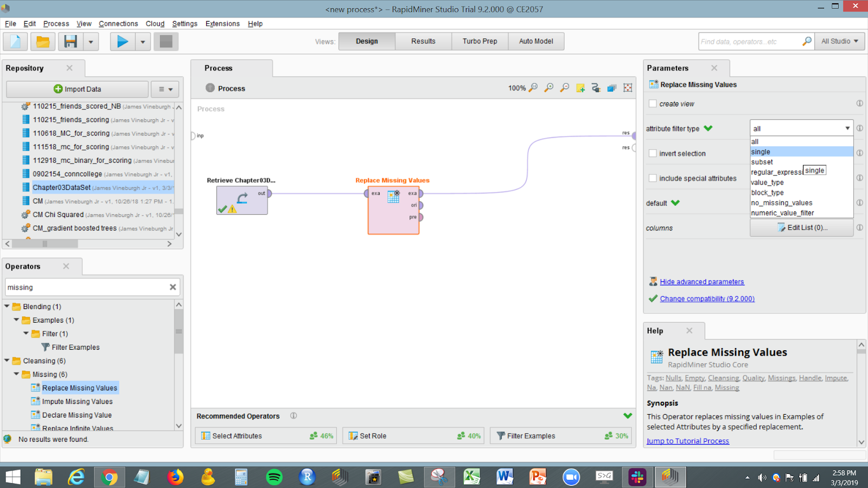Launch Firefox from the taskbar
868x488 pixels.
click(x=175, y=477)
